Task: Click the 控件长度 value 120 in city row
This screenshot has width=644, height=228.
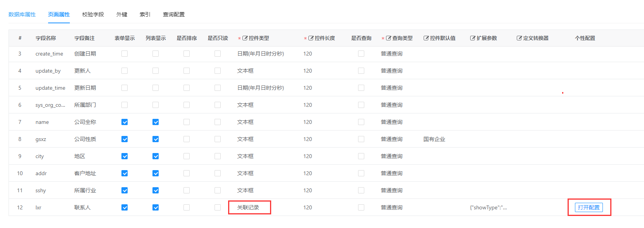Action: [308, 156]
